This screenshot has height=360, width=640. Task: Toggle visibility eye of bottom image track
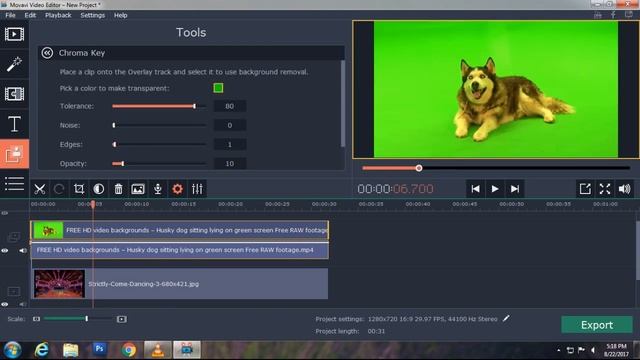pos(5,304)
